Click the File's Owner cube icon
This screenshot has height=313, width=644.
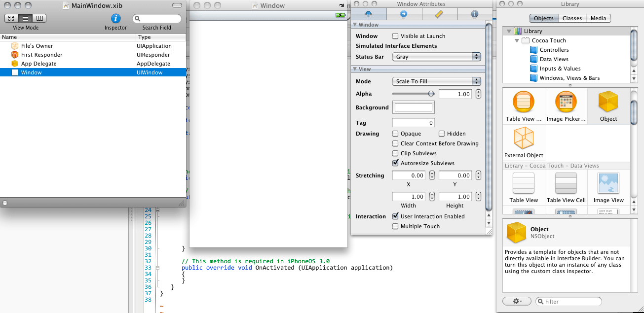(x=14, y=46)
